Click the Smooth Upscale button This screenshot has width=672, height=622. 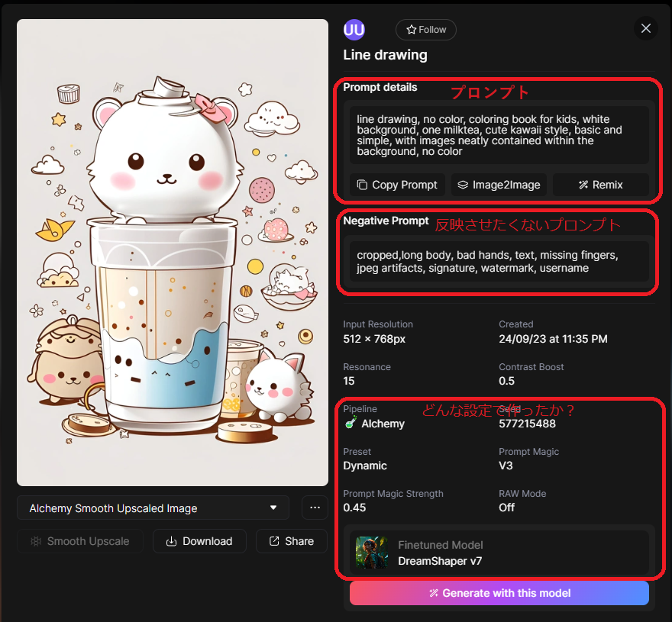click(80, 541)
